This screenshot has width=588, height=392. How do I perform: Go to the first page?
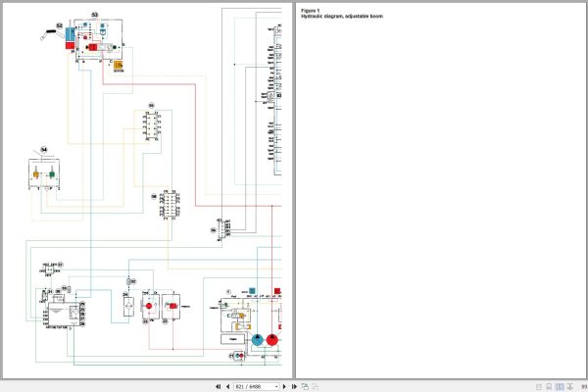coord(218,386)
